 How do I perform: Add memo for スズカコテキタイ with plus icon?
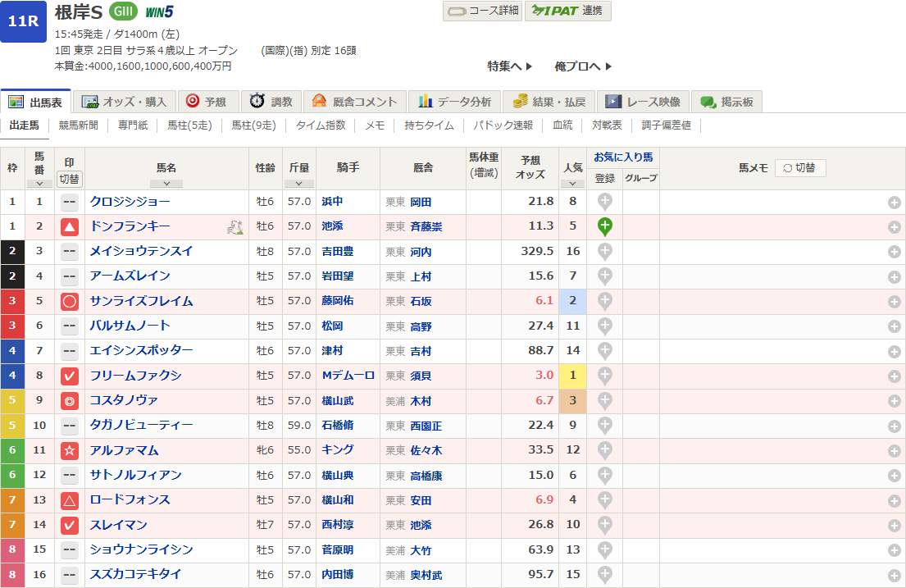pos(894,575)
